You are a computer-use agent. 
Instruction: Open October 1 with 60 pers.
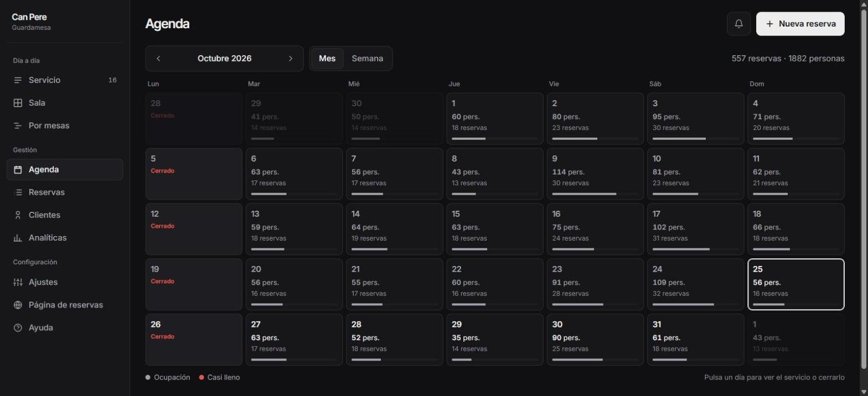pyautogui.click(x=495, y=118)
